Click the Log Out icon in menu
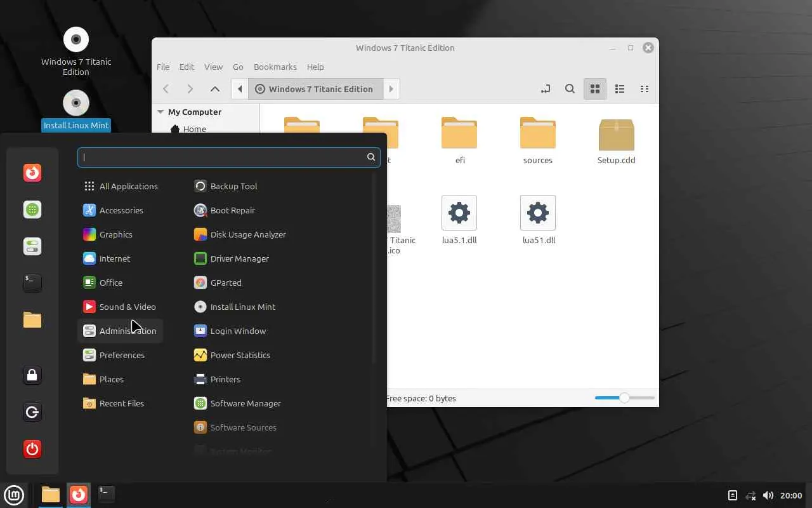The height and width of the screenshot is (508, 812). (x=32, y=412)
